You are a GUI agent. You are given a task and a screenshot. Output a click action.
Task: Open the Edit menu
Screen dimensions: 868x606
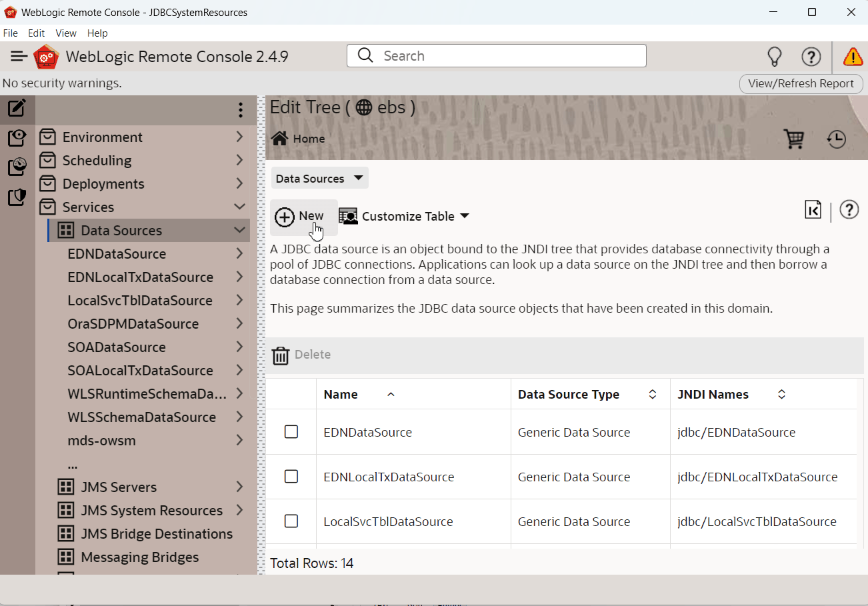tap(37, 33)
